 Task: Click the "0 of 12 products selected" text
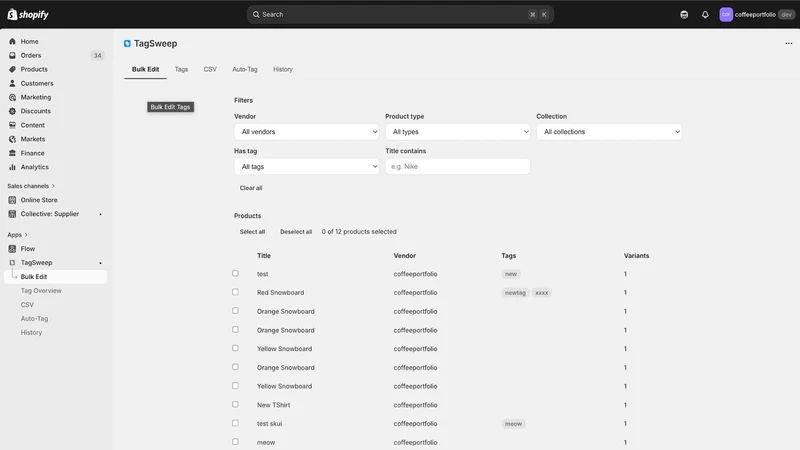[x=359, y=232]
